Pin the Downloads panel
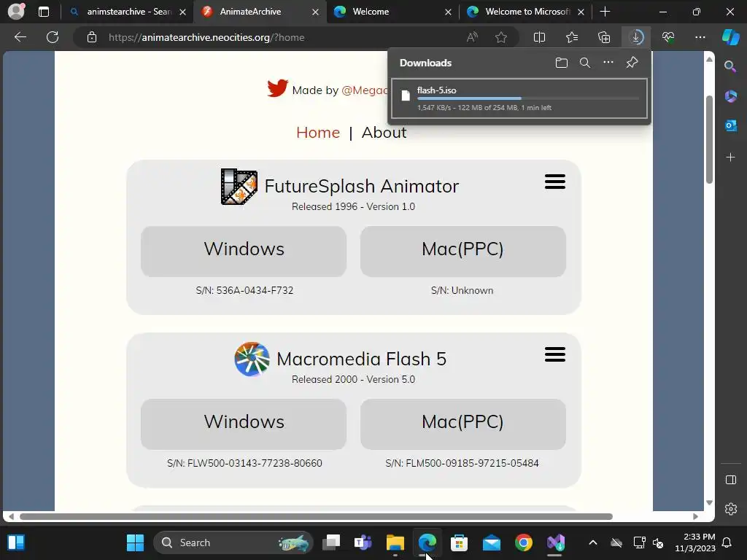 [632, 63]
